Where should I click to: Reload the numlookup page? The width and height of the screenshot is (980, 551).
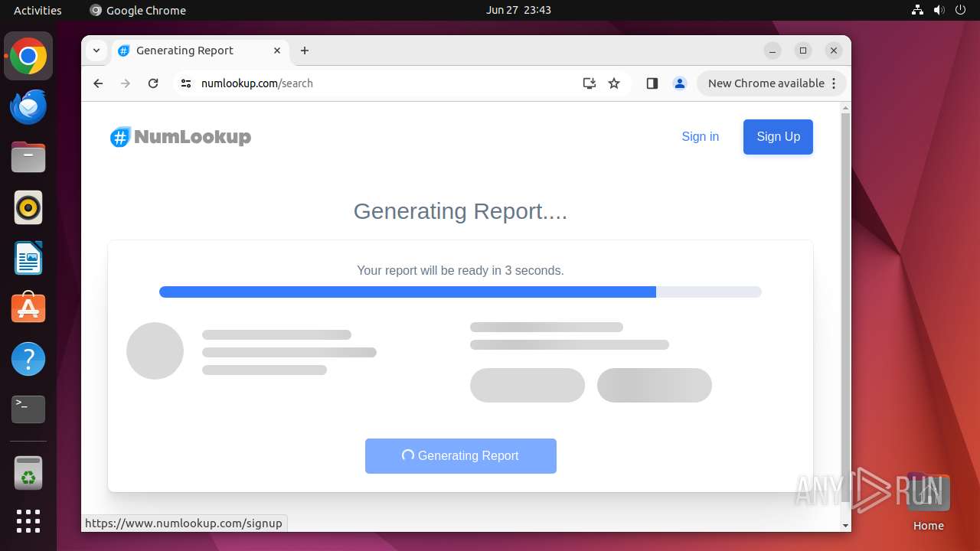pyautogui.click(x=153, y=83)
